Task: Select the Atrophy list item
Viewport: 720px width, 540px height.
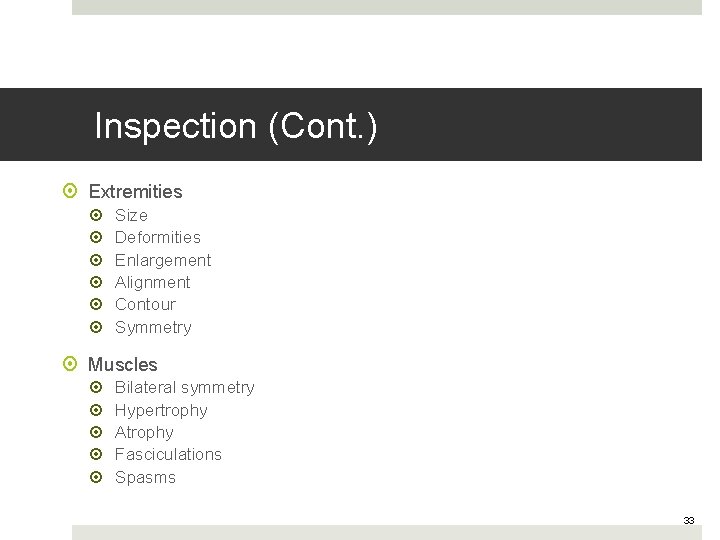Action: point(144,432)
